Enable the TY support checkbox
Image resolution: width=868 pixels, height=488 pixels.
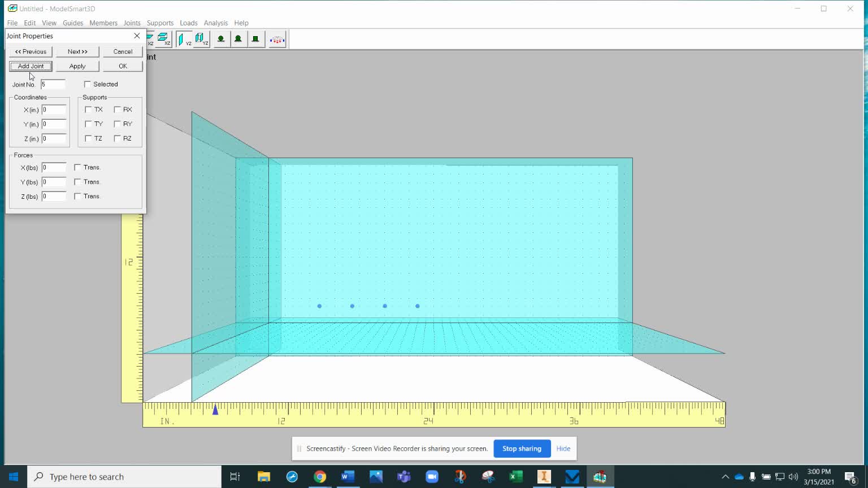(x=88, y=124)
